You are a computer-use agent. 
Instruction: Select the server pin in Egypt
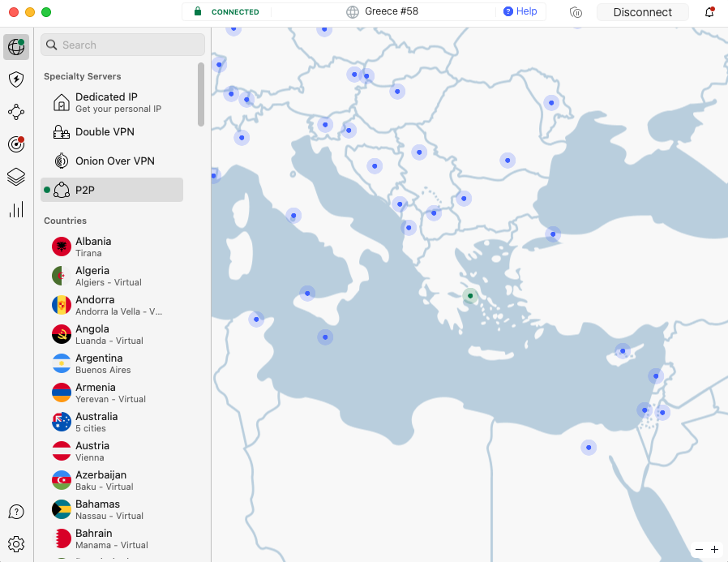[589, 448]
